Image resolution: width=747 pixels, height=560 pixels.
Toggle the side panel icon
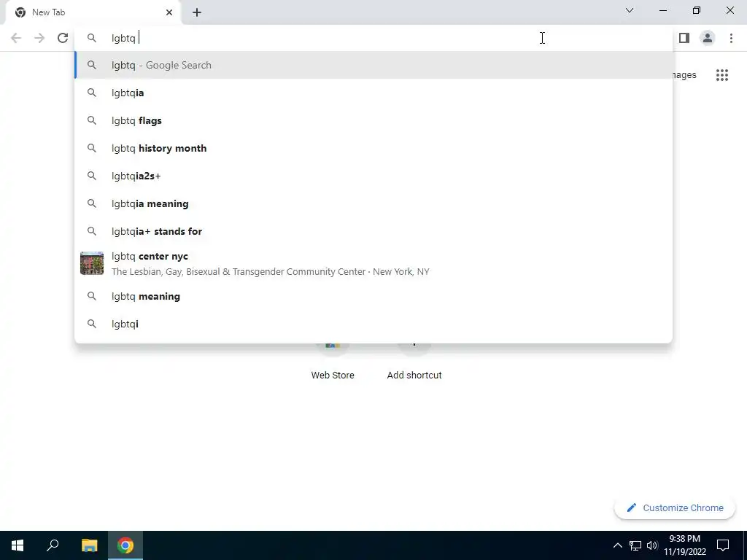[x=684, y=38]
